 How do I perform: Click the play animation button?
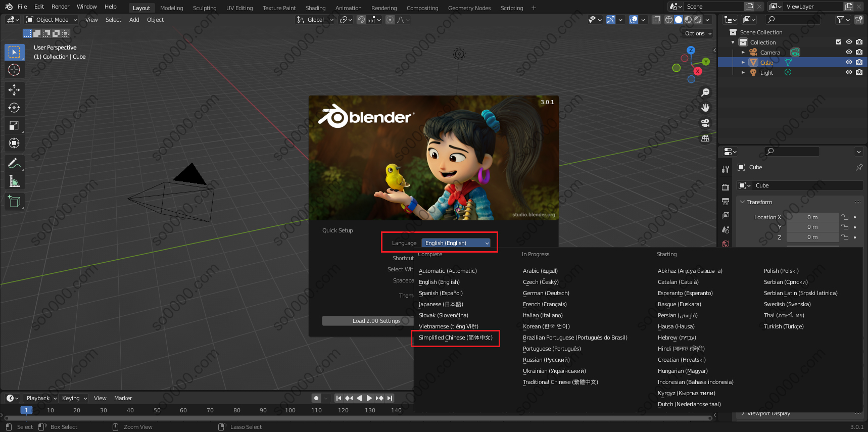(369, 398)
